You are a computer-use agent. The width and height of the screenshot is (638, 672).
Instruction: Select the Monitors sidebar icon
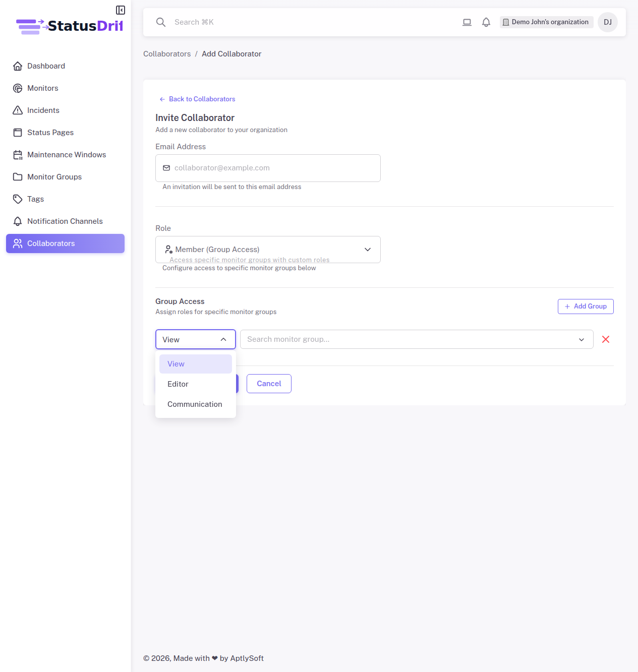[x=18, y=88]
